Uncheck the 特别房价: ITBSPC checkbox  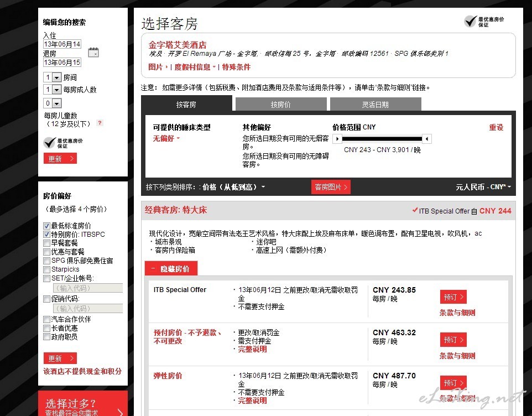click(x=46, y=235)
